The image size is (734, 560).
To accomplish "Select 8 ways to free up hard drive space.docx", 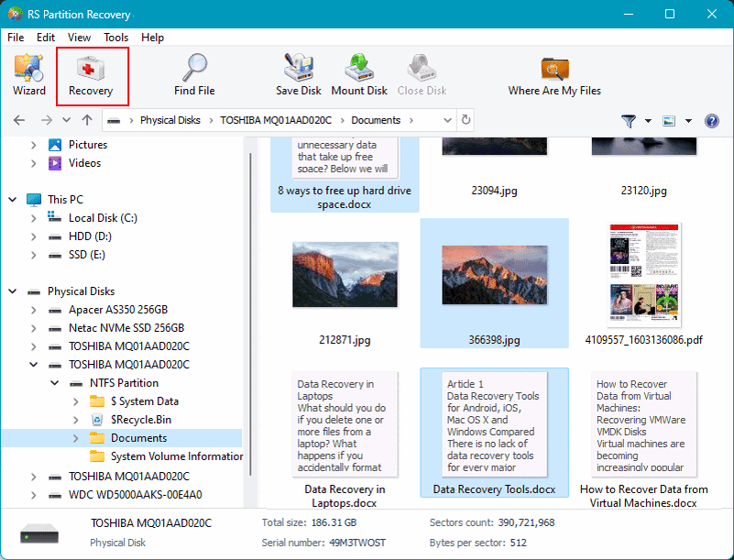I will click(x=345, y=175).
